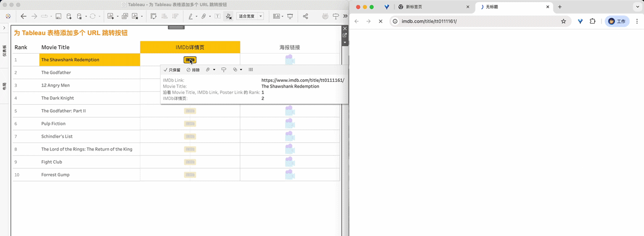This screenshot has width=644, height=236.
Task: Click the Undo back arrow in Tableau toolbar
Action: click(x=24, y=16)
